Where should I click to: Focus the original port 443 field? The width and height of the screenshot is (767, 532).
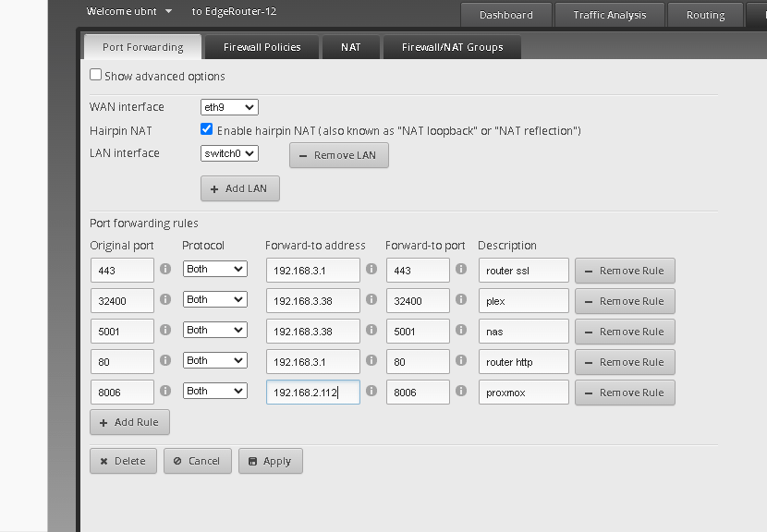[122, 271]
